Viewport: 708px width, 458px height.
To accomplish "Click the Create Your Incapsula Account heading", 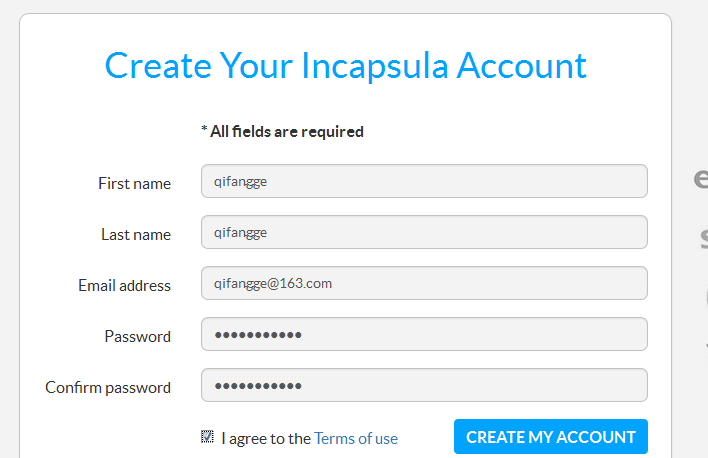I will (x=345, y=66).
